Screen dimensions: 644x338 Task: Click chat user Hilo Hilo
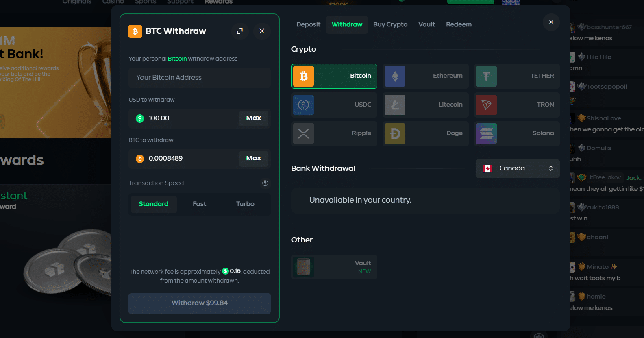(599, 57)
